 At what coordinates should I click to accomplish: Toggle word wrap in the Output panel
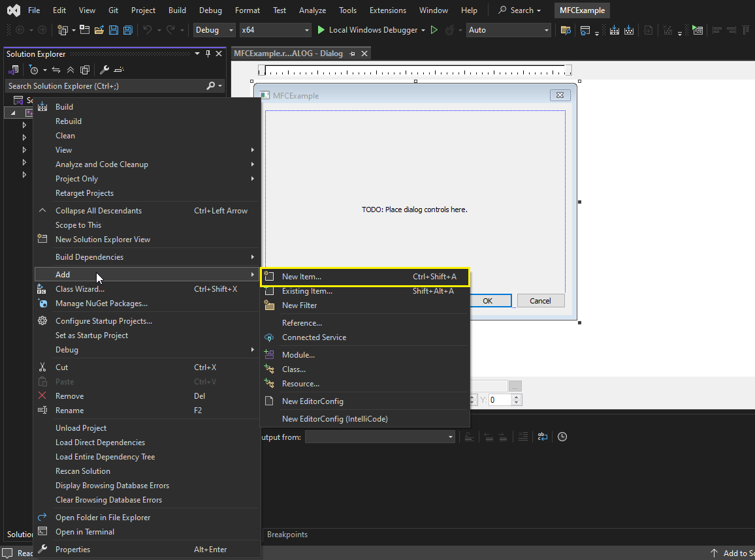(x=542, y=437)
